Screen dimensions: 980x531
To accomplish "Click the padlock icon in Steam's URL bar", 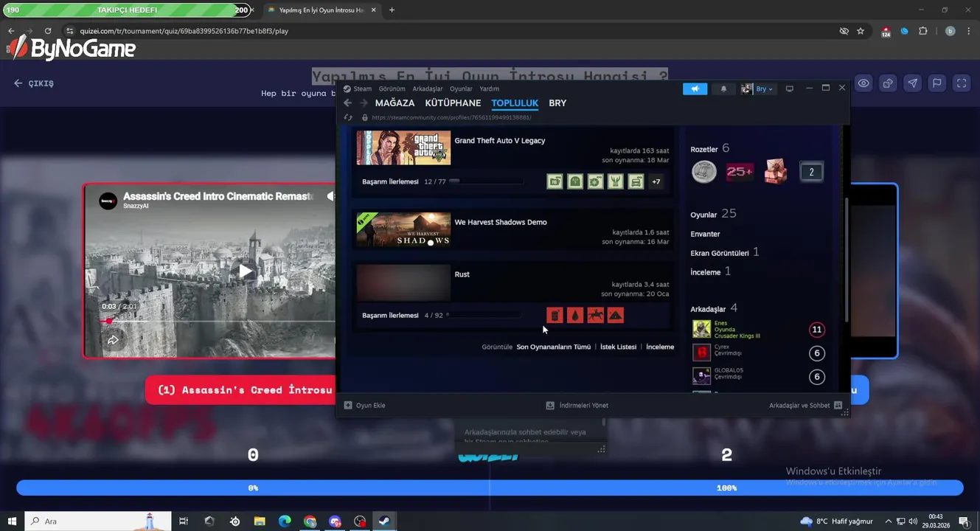I will pyautogui.click(x=364, y=117).
